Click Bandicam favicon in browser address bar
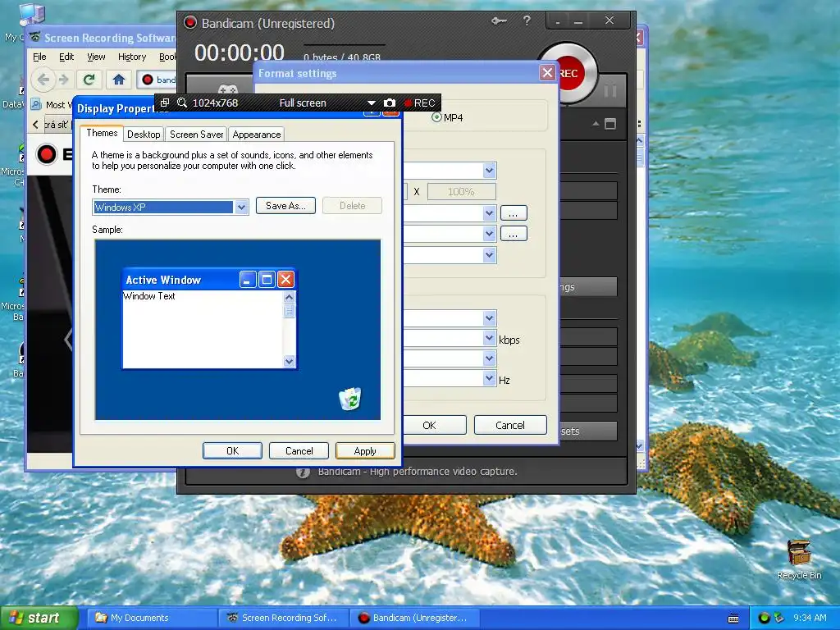The image size is (840, 630). 148,80
